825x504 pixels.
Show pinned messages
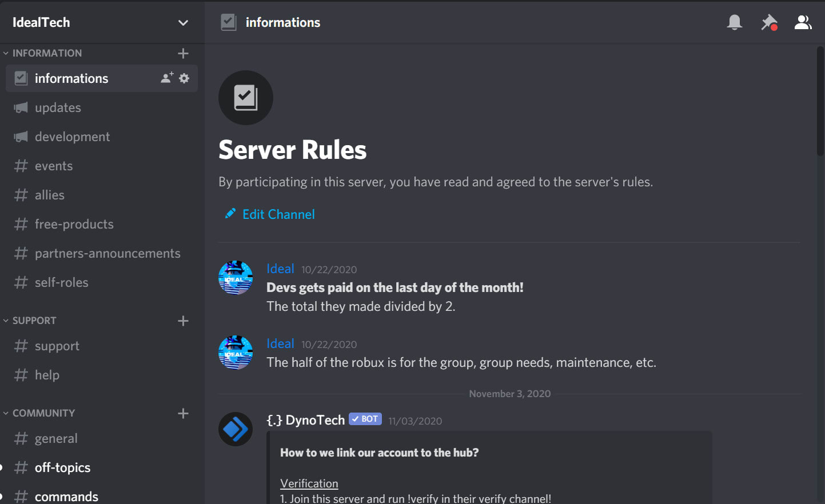[x=769, y=22]
